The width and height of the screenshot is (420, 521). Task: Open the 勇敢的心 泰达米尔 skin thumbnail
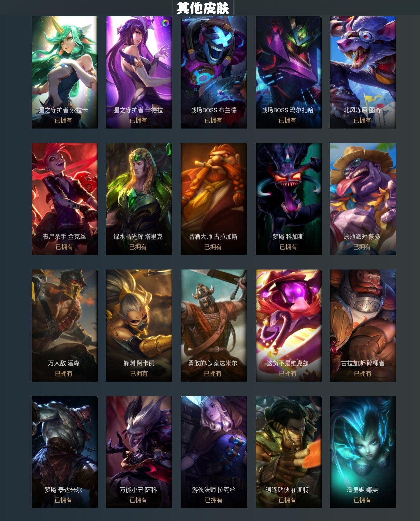[214, 325]
